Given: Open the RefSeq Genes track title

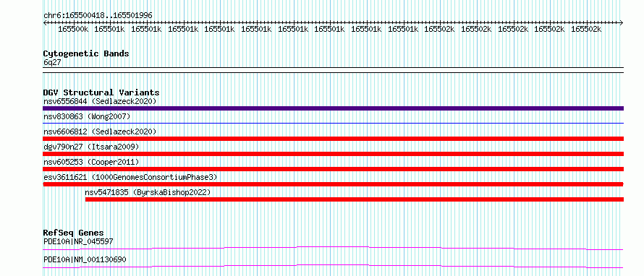Looking at the screenshot, I should point(73,233).
